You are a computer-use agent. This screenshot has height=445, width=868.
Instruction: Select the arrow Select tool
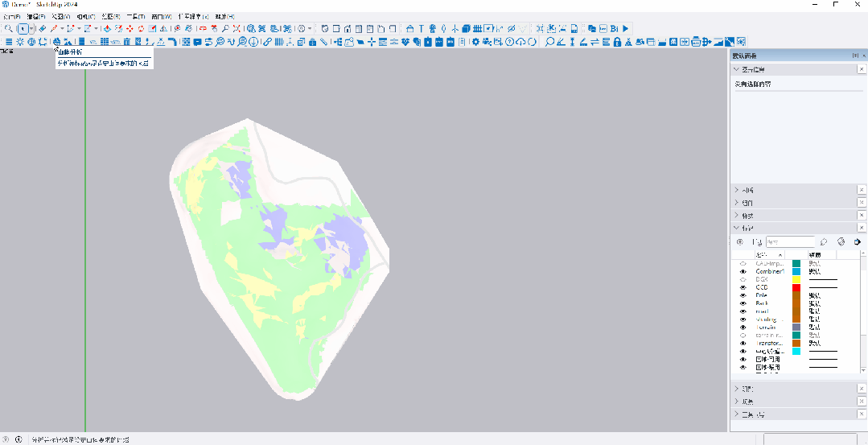click(x=23, y=28)
